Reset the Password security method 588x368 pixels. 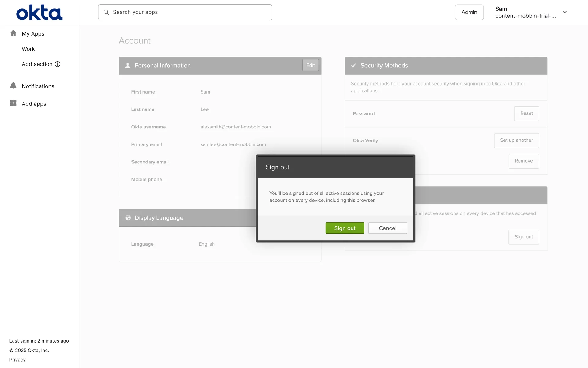click(526, 113)
